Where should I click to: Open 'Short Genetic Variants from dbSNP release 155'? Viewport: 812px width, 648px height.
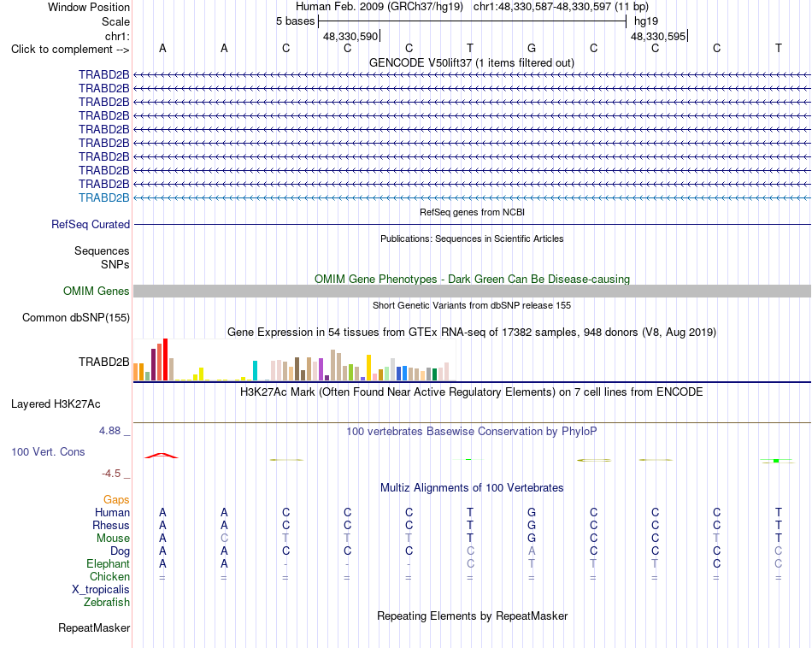pyautogui.click(x=472, y=305)
